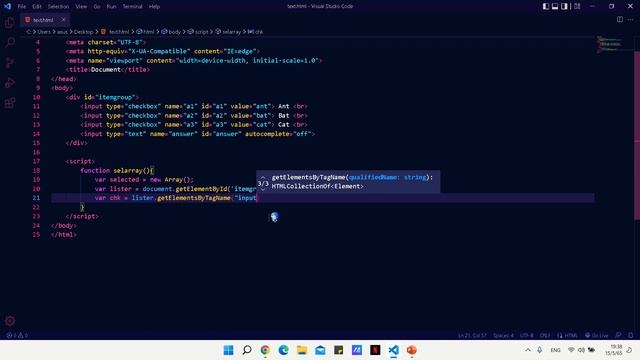The image size is (640, 360).
Task: Open Windows taskbar Search
Action: pyautogui.click(x=247, y=350)
